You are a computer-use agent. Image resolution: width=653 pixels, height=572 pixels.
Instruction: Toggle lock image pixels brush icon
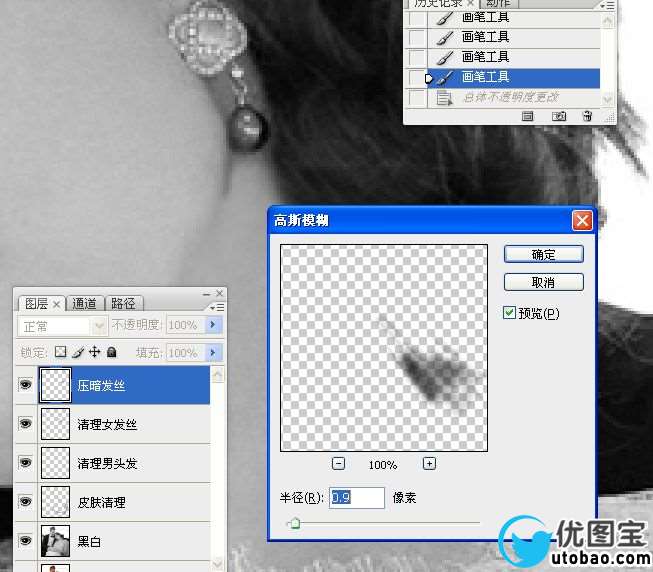[78, 353]
